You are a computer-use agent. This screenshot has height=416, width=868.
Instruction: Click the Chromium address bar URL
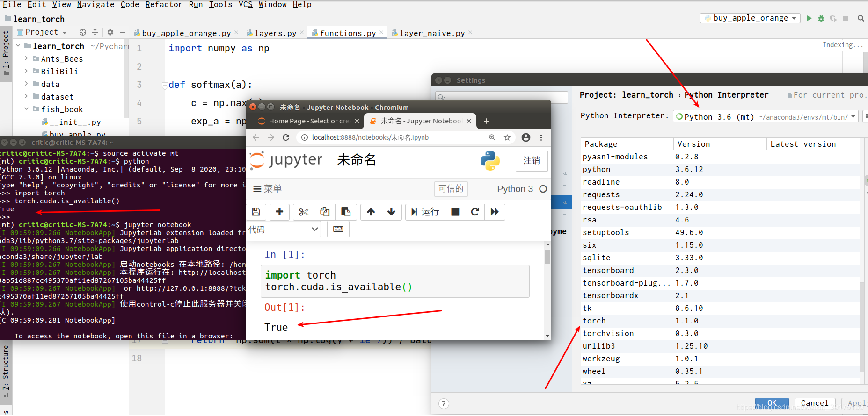tap(370, 137)
